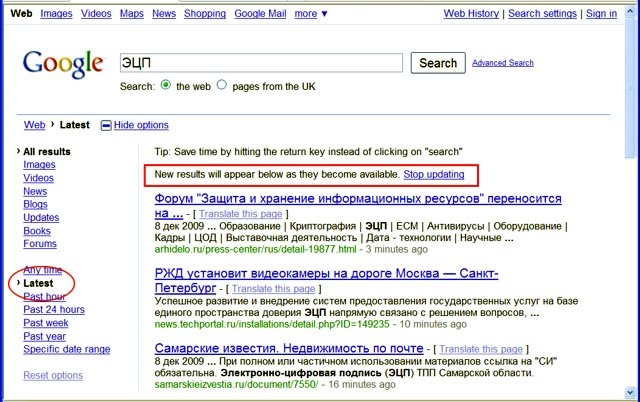Open the 'more' dropdown menu
The height and width of the screenshot is (402, 640).
click(311, 14)
